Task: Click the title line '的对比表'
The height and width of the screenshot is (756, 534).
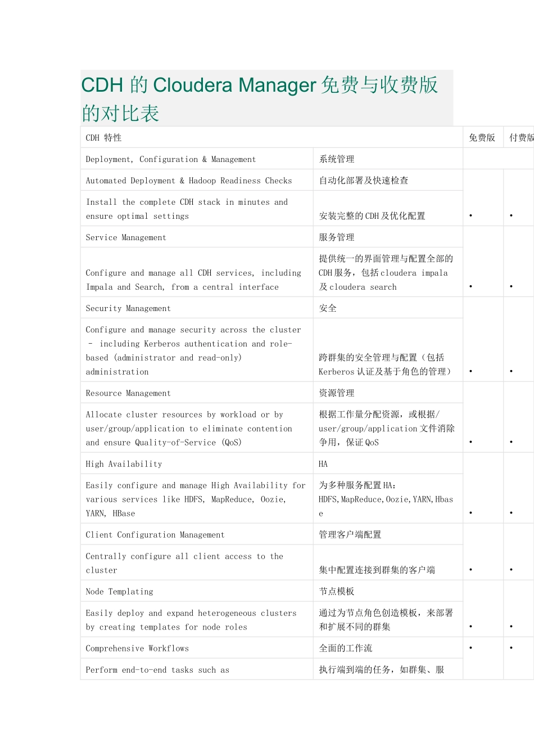Action: pyautogui.click(x=120, y=114)
